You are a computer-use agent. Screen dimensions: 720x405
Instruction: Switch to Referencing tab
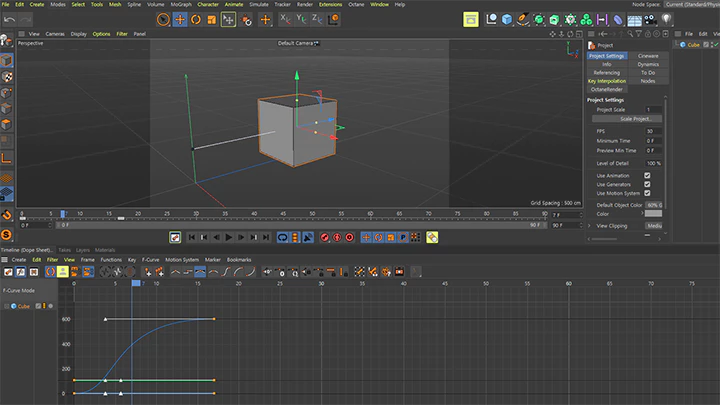pos(607,73)
